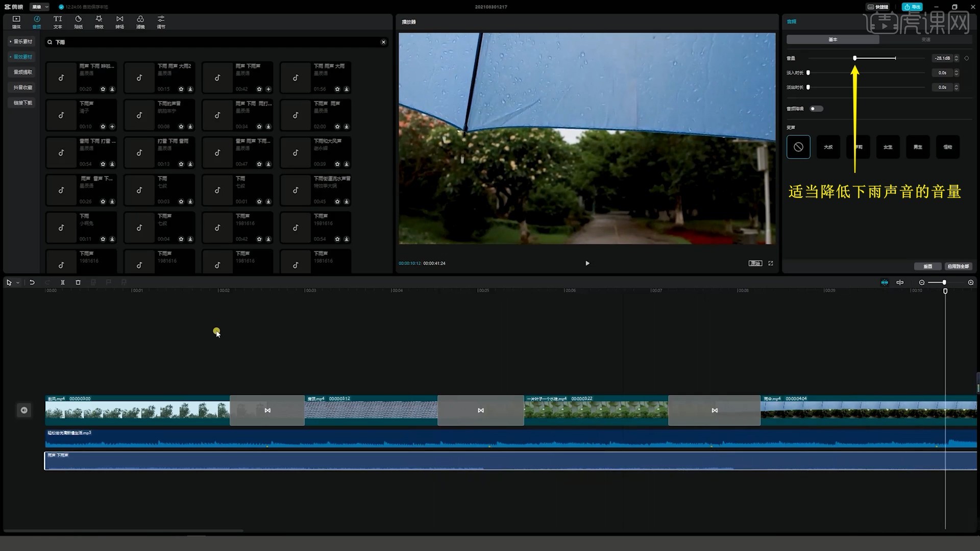Screen dimensions: 980x551
Task: Select the 基本 tab in the audio panel
Action: pos(832,39)
